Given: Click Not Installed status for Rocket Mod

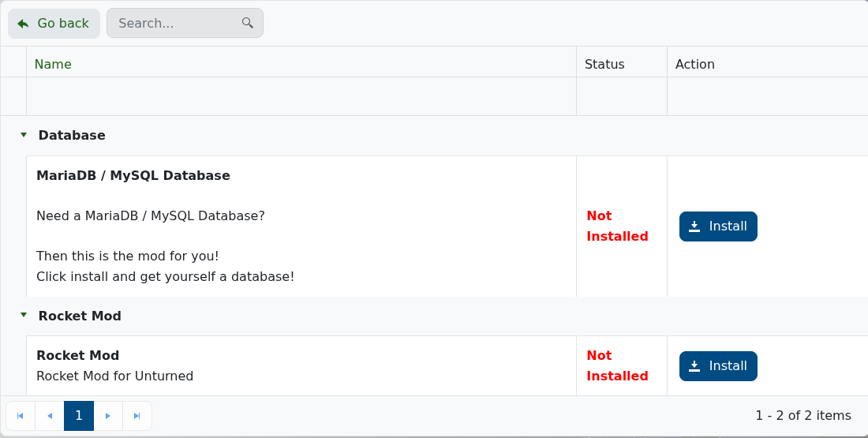Looking at the screenshot, I should 617,365.
